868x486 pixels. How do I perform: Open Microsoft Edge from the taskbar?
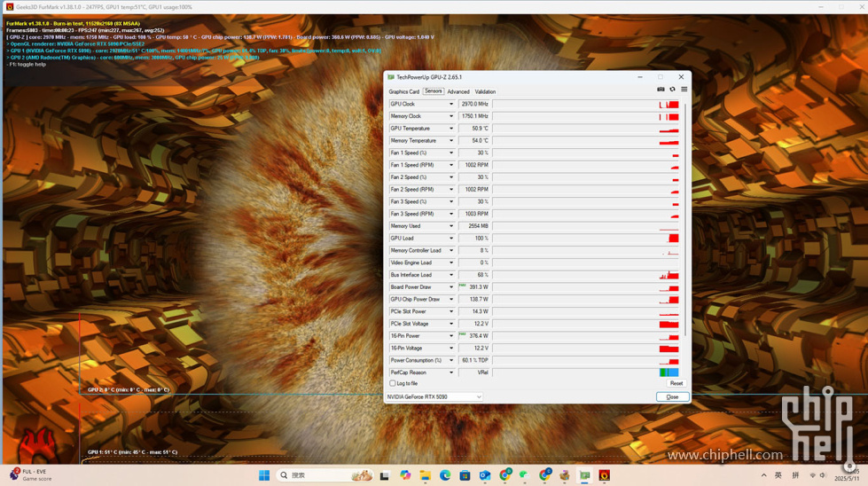[x=445, y=475]
